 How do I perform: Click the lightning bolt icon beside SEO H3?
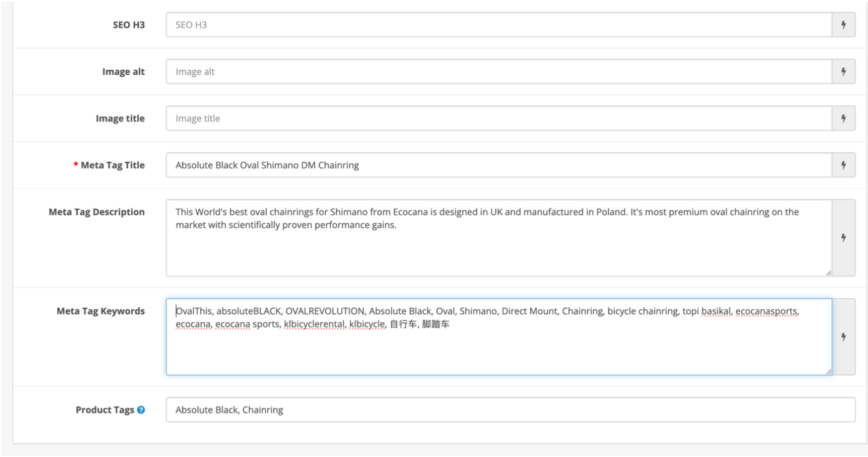[x=843, y=25]
